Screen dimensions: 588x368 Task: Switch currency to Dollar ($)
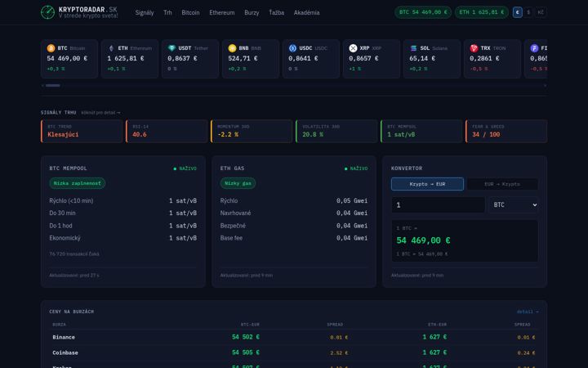tap(528, 12)
